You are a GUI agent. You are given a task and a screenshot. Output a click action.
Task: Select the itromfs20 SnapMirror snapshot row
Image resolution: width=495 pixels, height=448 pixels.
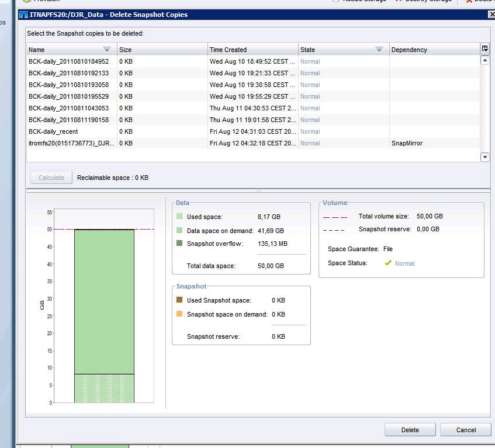(71, 143)
